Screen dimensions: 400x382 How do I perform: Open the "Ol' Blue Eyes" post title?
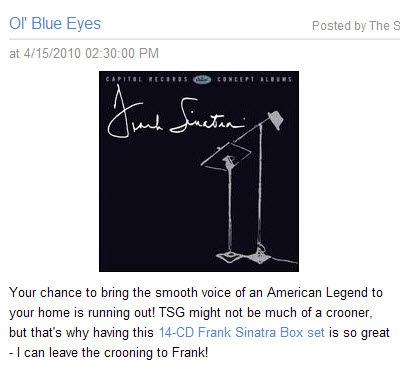55,24
